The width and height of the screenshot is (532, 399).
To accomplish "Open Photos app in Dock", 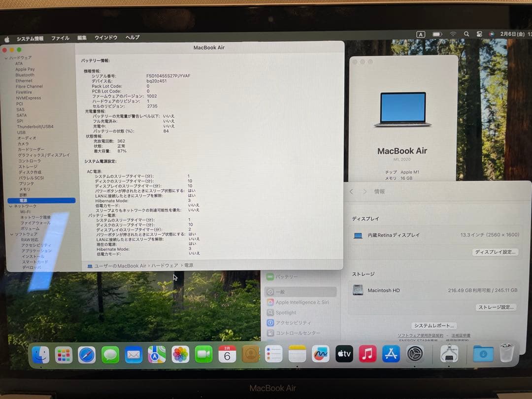I will coord(180,355).
